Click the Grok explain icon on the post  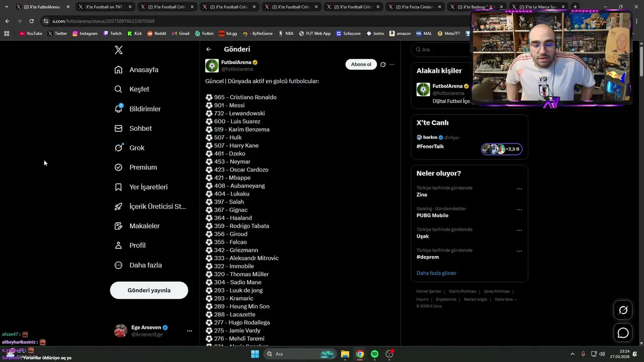tap(383, 64)
